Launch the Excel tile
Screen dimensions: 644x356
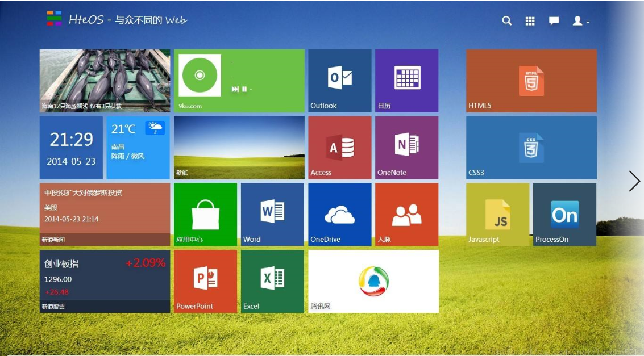click(x=272, y=282)
